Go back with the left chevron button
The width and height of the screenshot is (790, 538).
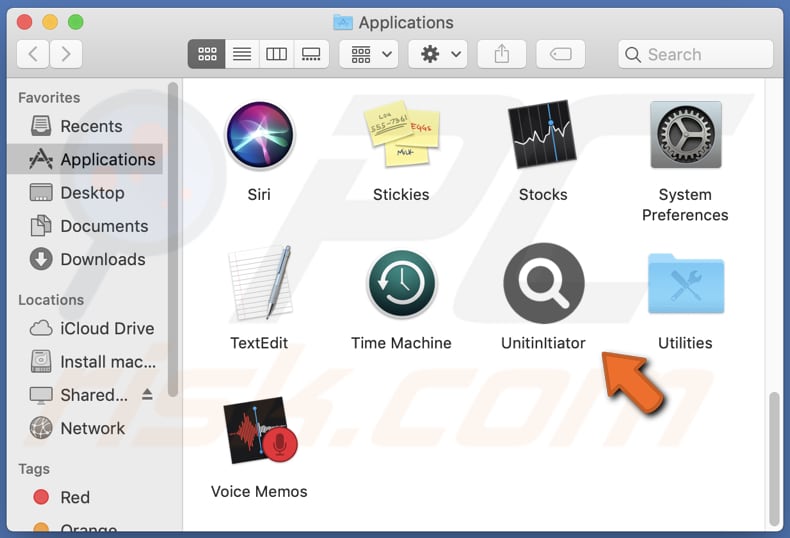[x=33, y=54]
